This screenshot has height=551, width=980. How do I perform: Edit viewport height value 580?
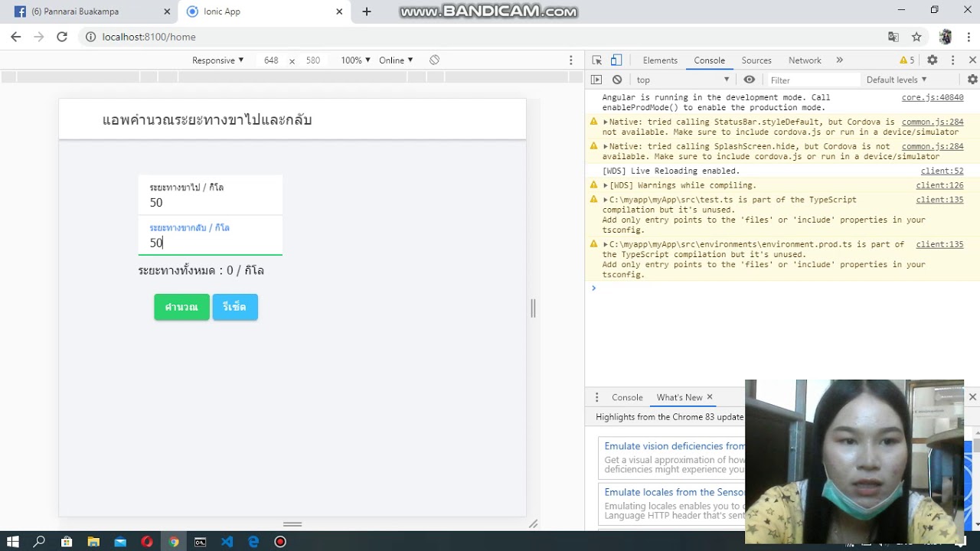point(312,60)
